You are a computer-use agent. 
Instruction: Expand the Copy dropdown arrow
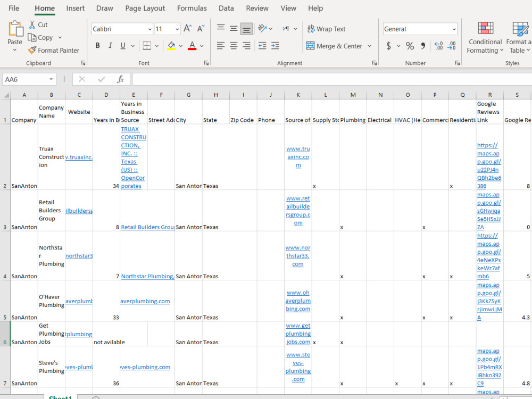coord(60,37)
